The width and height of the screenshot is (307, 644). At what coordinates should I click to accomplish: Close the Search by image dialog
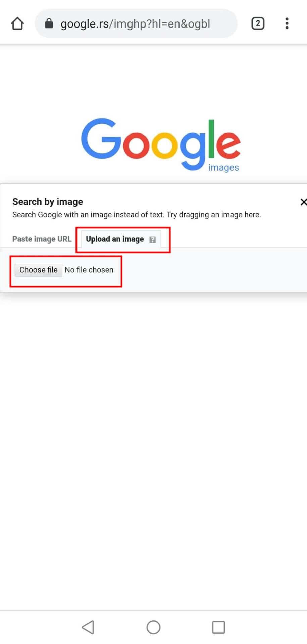coord(304,202)
